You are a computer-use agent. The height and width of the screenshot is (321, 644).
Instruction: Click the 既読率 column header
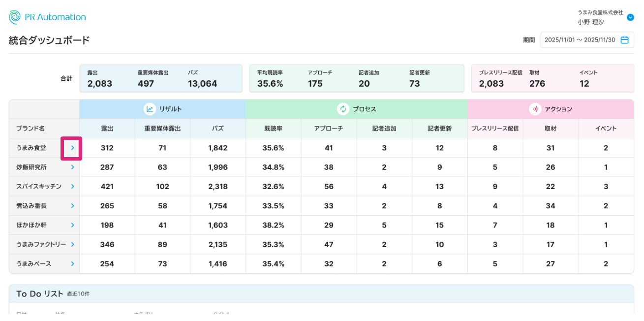click(273, 128)
